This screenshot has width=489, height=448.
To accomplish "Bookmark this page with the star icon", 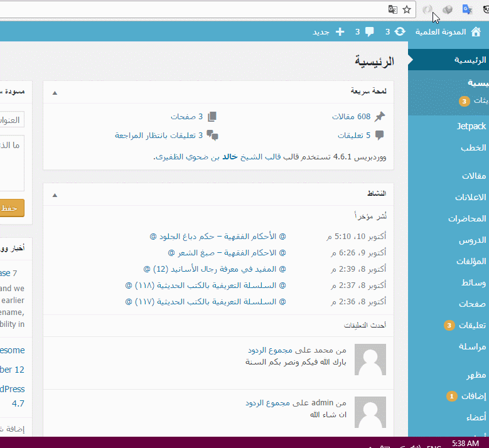I will click(x=407, y=9).
